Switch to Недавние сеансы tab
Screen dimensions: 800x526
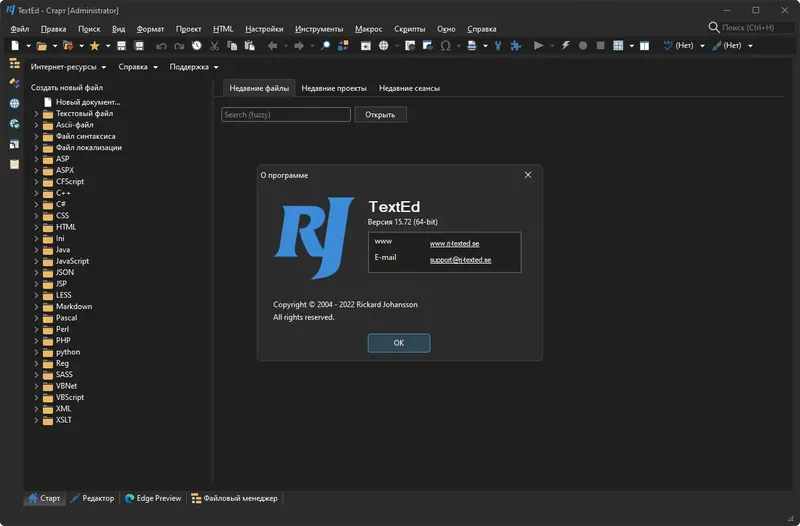pyautogui.click(x=409, y=88)
